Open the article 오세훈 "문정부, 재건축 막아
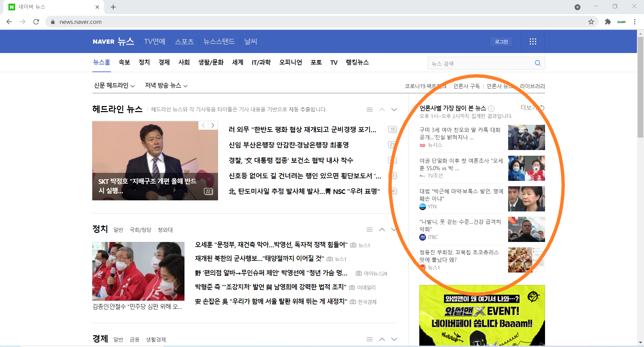 coord(271,245)
